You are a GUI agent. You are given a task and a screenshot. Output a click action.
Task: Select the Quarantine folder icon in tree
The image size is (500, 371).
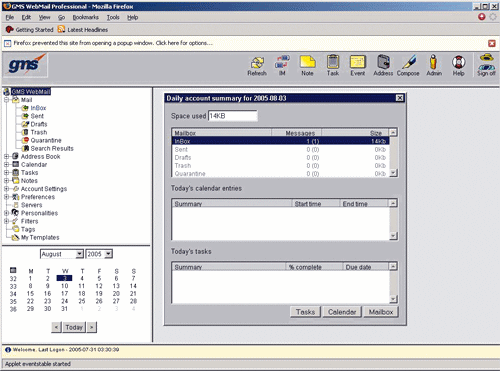[x=25, y=140]
